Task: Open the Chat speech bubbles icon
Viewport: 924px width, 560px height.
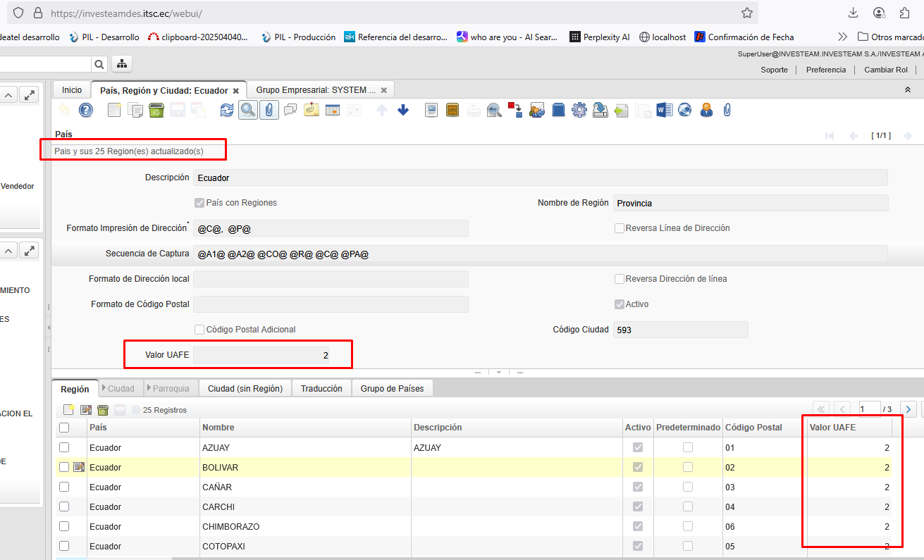Action: pyautogui.click(x=290, y=110)
